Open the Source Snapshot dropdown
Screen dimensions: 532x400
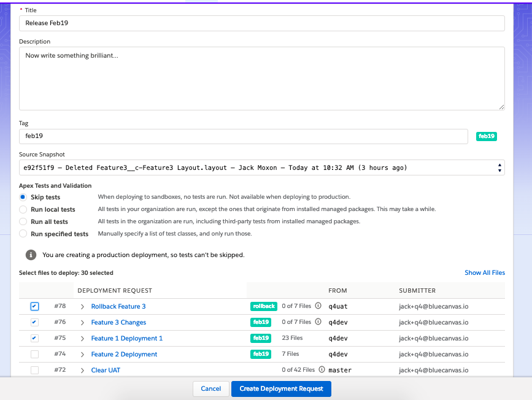pyautogui.click(x=261, y=167)
